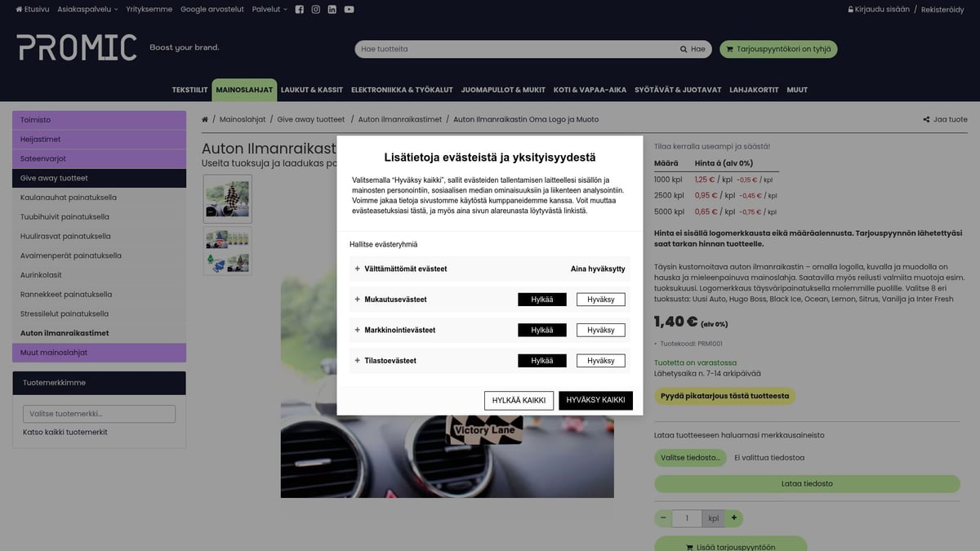Click Lataa tiedosto upload button
Image resolution: width=980 pixels, height=551 pixels.
[x=807, y=484]
